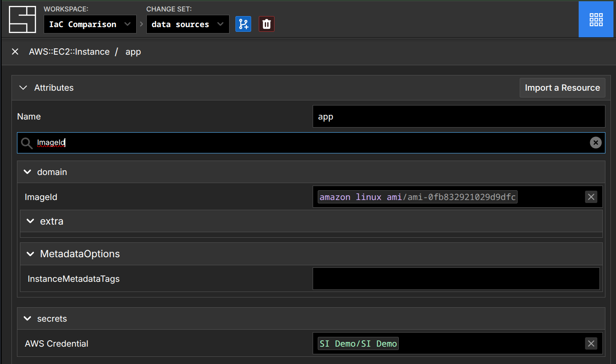
Task: Click the System Initiative logo icon
Action: pyautogui.click(x=22, y=19)
